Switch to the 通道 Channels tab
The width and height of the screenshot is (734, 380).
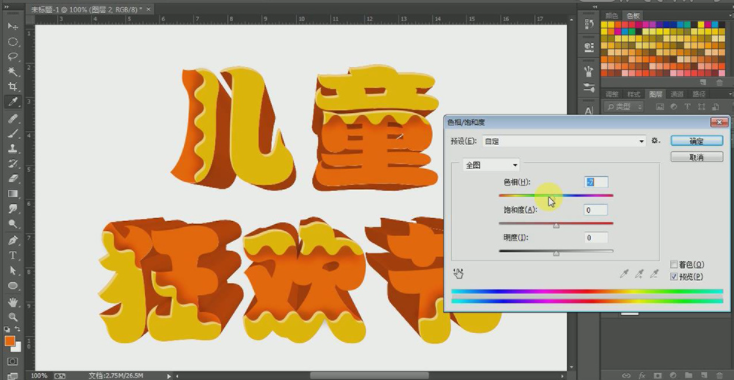tap(677, 94)
